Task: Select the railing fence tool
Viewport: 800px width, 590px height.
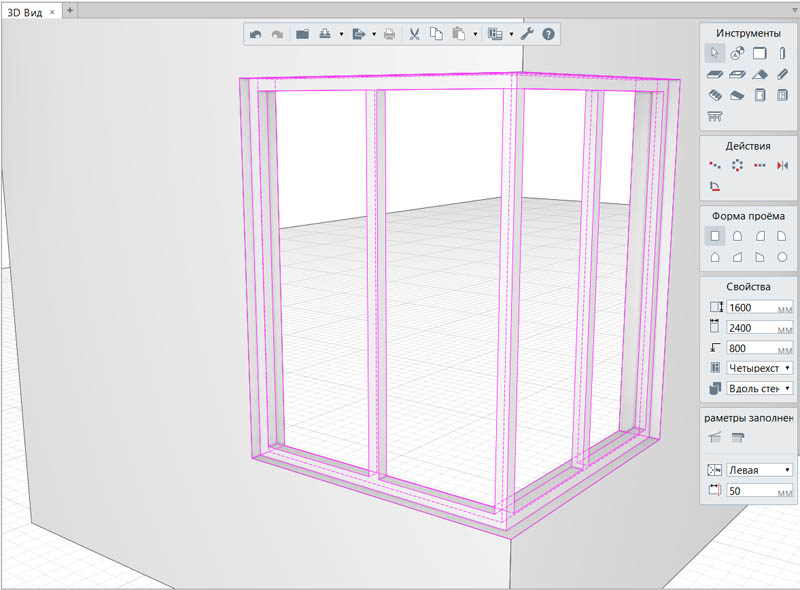Action: pyautogui.click(x=715, y=116)
